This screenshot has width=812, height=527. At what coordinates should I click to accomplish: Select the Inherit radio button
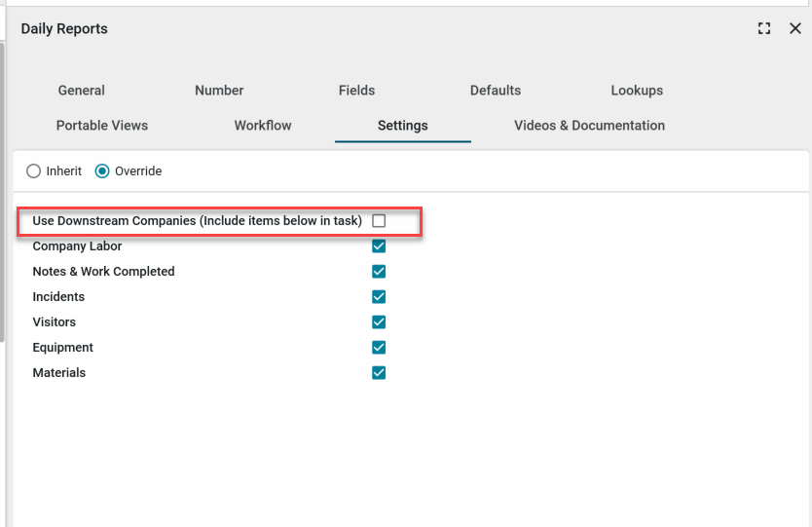tap(34, 171)
